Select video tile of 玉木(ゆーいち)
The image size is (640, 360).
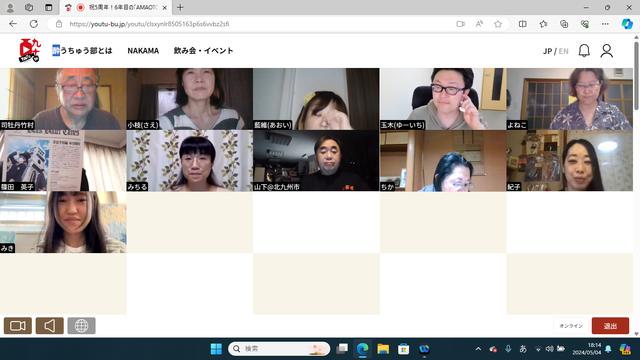[443, 99]
